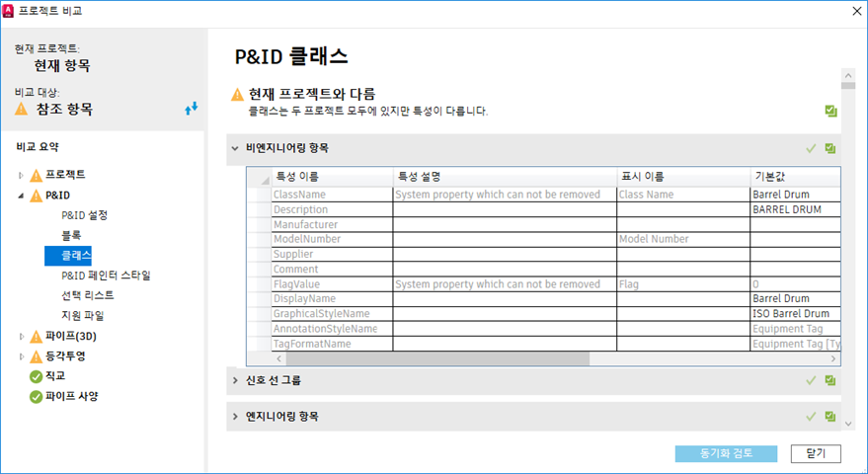
Task: Toggle sync checkbox icon for 엔지니어링 항목
Action: click(x=830, y=417)
